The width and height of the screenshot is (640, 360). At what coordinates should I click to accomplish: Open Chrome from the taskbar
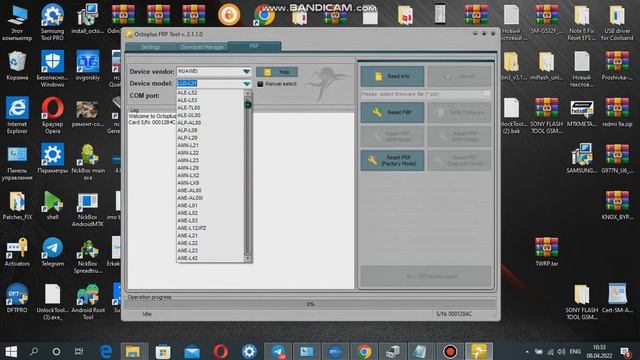point(364,351)
